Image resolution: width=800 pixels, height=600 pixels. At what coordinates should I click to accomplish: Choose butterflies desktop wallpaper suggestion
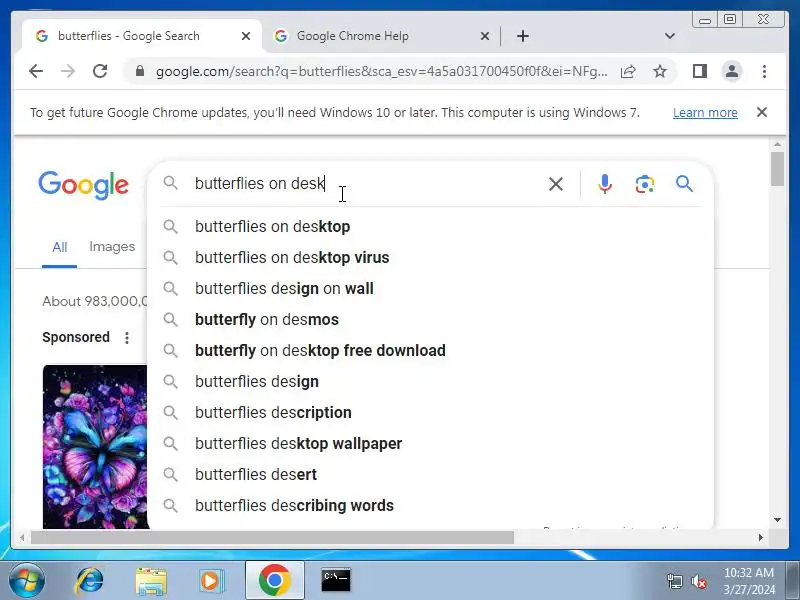pos(430,444)
